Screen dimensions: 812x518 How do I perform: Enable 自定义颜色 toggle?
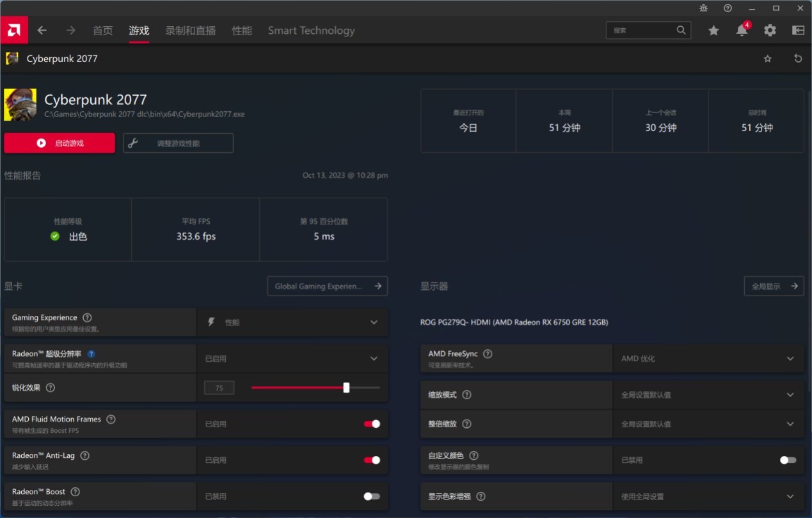pyautogui.click(x=788, y=460)
